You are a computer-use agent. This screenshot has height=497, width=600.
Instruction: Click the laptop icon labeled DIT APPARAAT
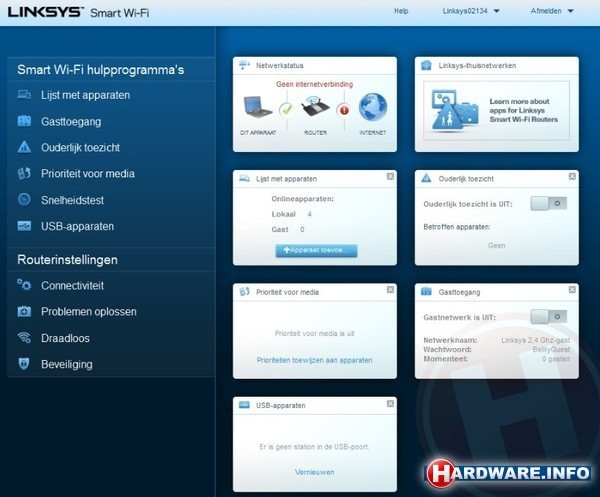pos(258,107)
